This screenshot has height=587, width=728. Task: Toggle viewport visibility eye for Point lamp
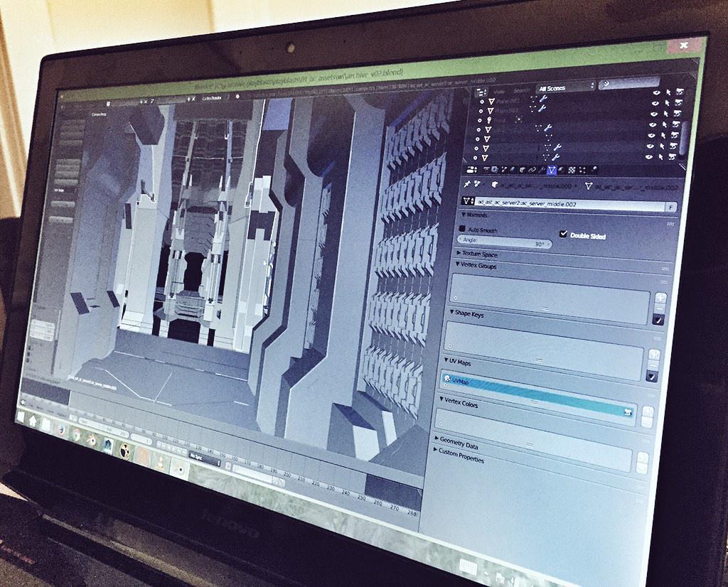654,114
